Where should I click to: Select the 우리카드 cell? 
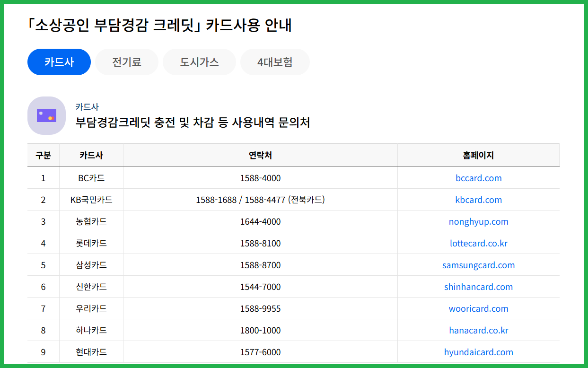91,308
